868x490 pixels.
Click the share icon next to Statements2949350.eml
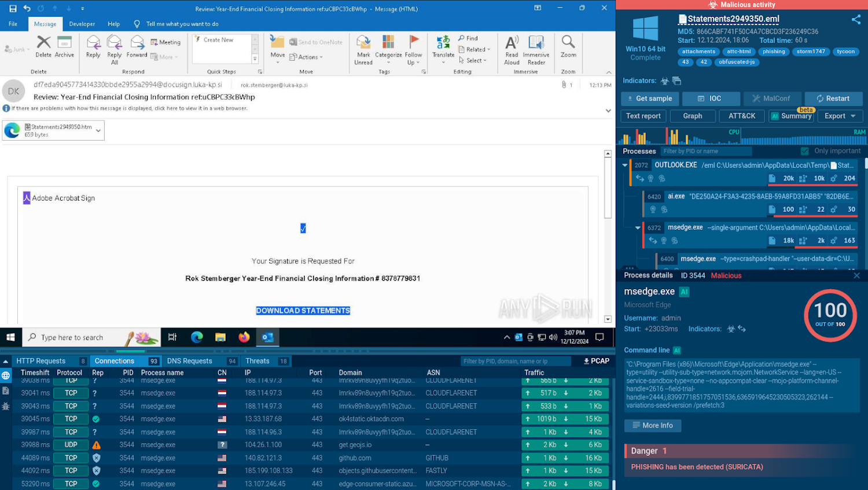(x=856, y=20)
